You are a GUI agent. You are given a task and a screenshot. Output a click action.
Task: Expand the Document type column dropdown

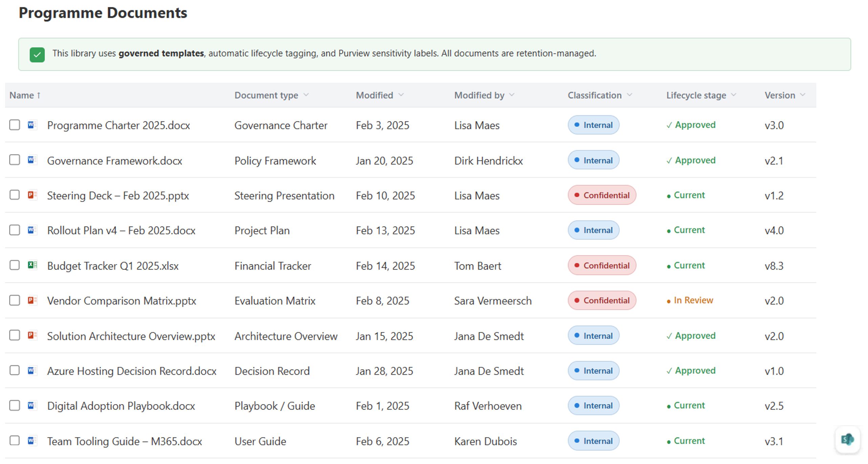[306, 95]
